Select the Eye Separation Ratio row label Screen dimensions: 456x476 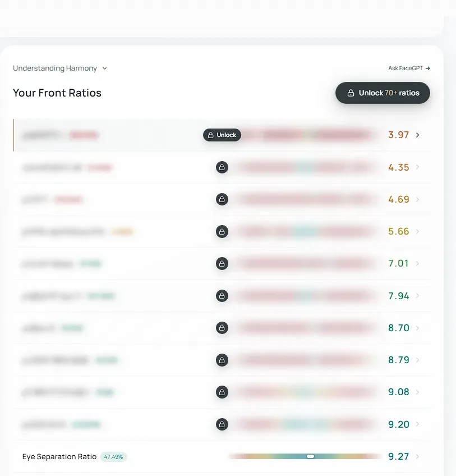pos(59,456)
